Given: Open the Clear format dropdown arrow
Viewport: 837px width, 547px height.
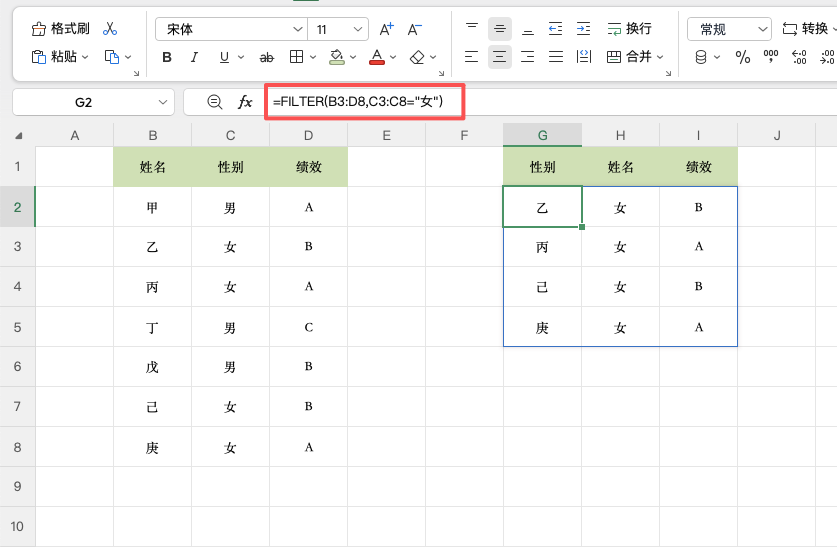Looking at the screenshot, I should click(433, 57).
